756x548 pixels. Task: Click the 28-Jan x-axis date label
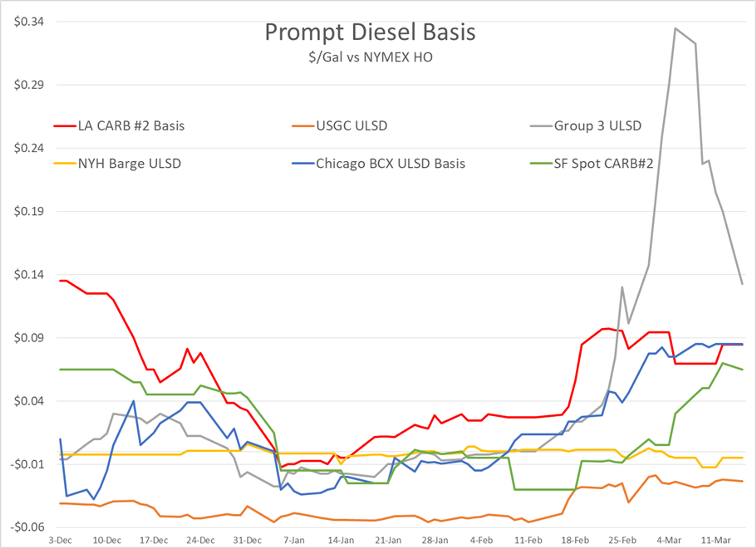[435, 540]
